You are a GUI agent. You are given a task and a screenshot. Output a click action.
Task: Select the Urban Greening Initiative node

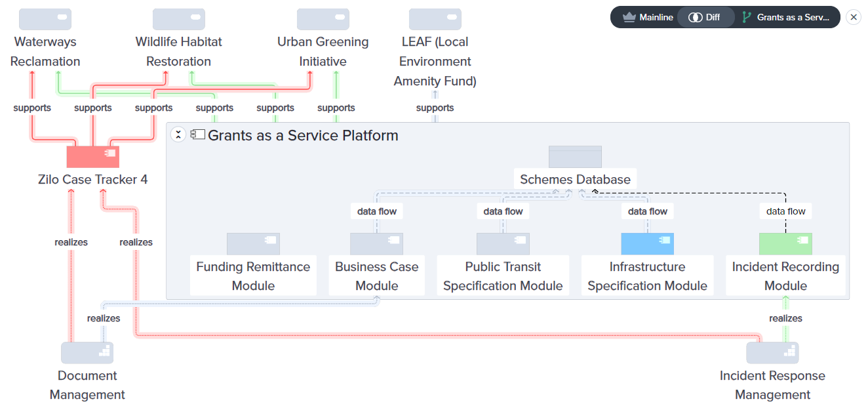(x=323, y=51)
